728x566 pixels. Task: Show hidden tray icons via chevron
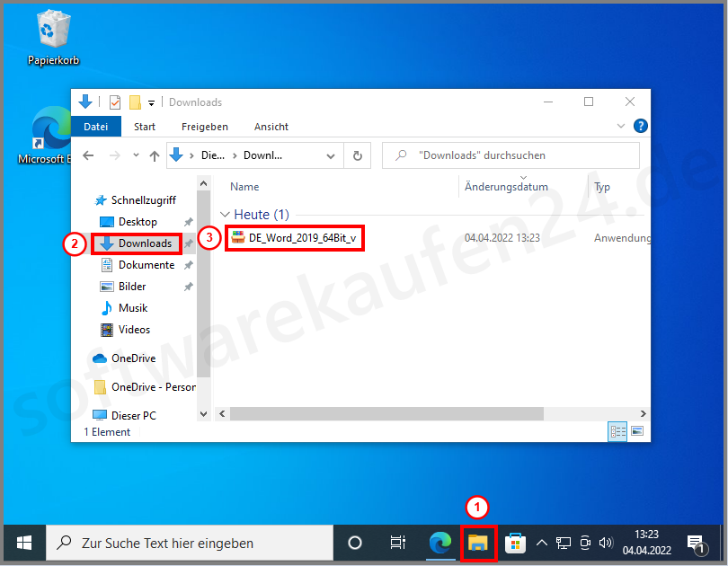(x=541, y=543)
